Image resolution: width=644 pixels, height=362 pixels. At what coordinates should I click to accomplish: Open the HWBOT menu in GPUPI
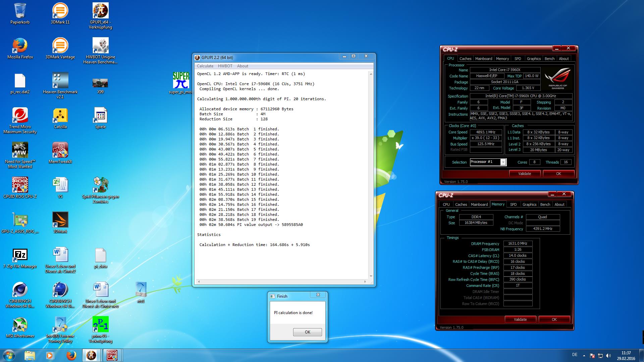pyautogui.click(x=225, y=66)
